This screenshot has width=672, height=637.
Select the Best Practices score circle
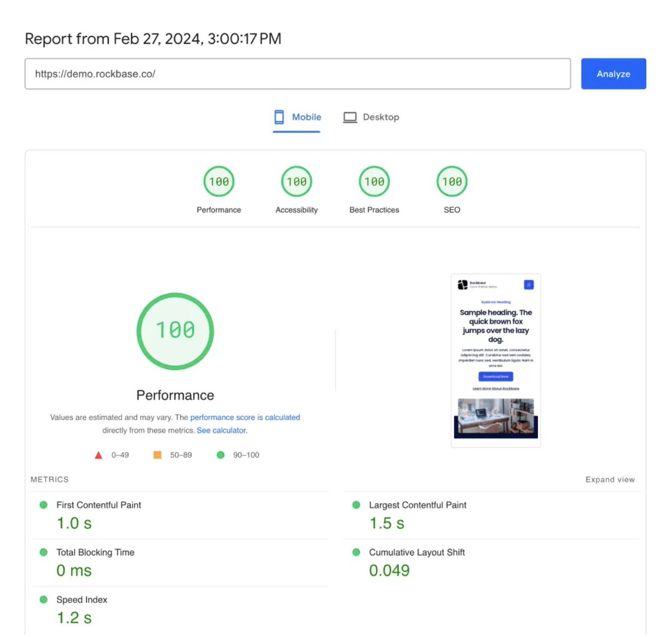point(374,181)
